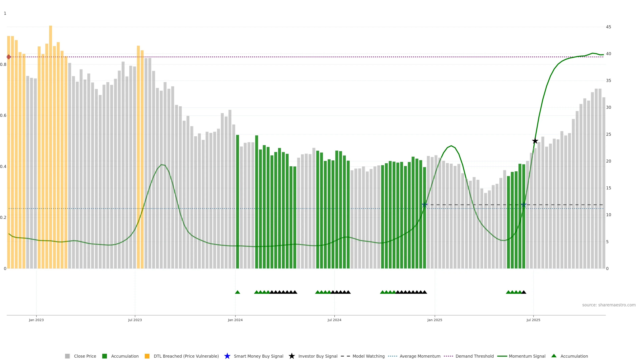Click the momentum line peak near early 2025

pos(451,146)
